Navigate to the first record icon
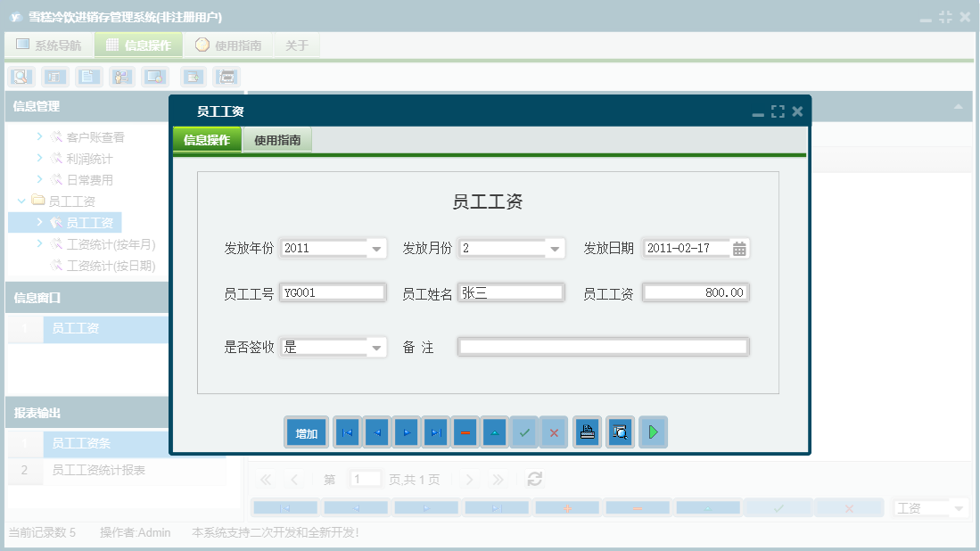980x551 pixels. pos(346,432)
